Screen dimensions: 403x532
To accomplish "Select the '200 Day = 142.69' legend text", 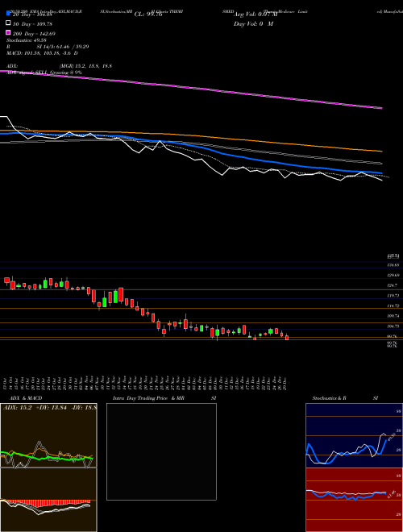I will click(x=34, y=34).
